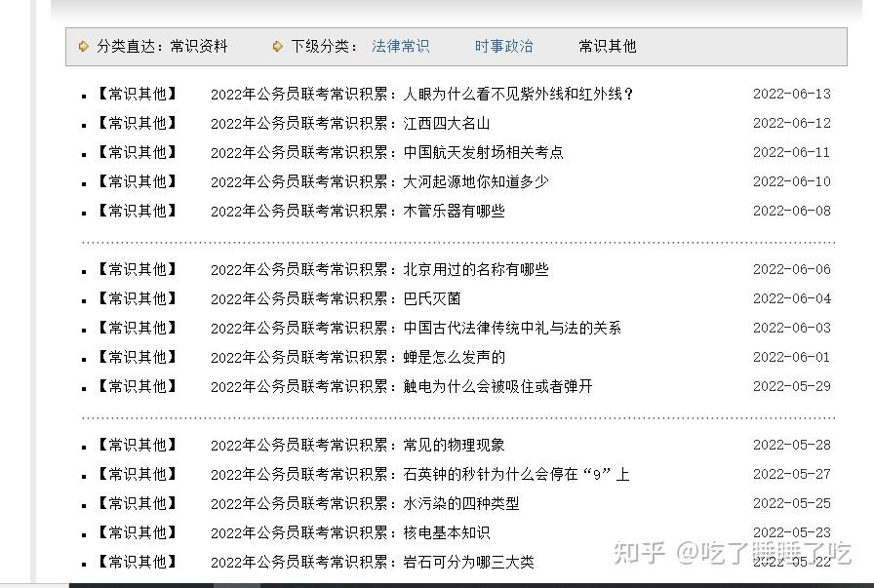Image resolution: width=874 pixels, height=588 pixels.
Task: Click the date 2022-05-29
Action: 791,386
